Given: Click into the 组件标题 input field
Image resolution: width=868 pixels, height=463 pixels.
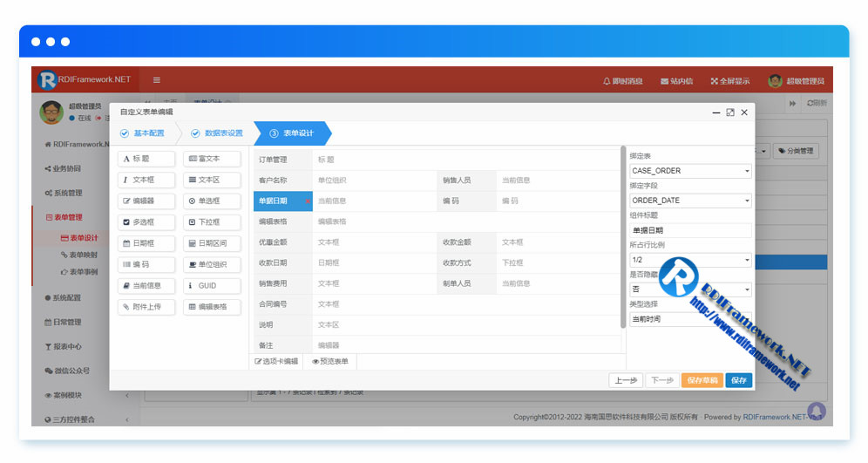Looking at the screenshot, I should pyautogui.click(x=690, y=230).
